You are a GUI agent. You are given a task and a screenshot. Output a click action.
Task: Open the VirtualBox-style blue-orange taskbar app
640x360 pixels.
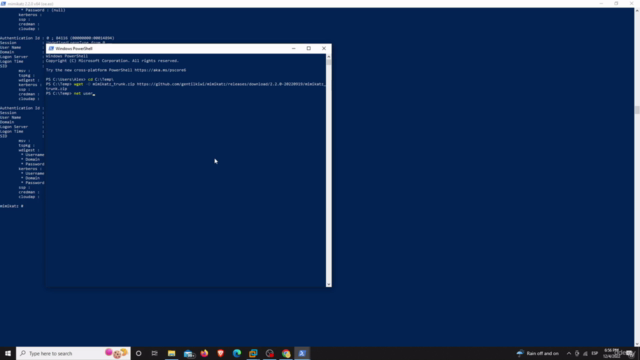253,353
